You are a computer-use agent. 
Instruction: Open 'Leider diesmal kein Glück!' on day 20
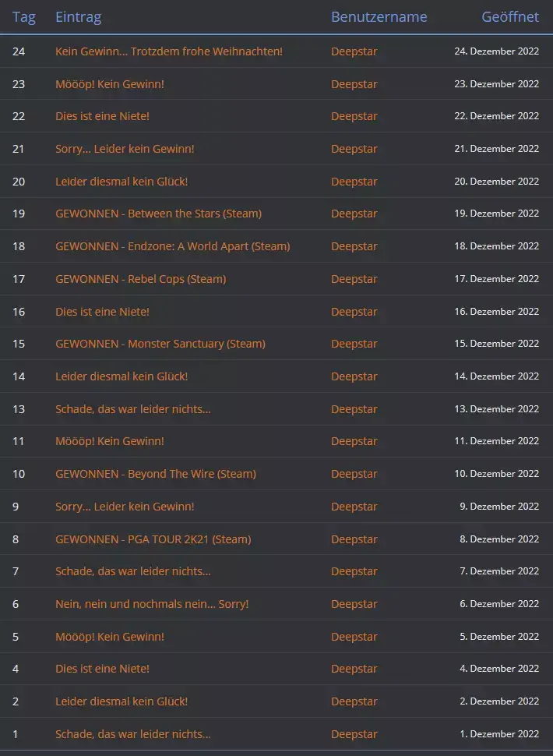click(x=122, y=182)
